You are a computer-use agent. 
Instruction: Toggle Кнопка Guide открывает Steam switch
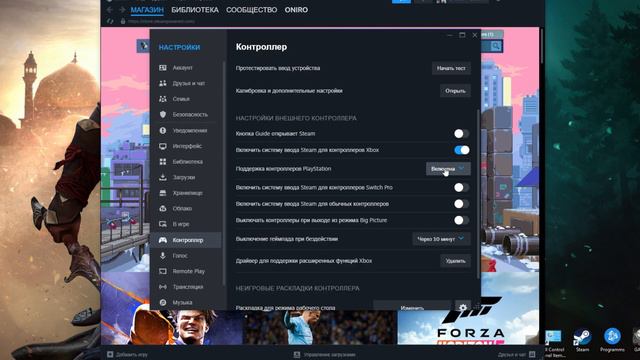pos(462,133)
